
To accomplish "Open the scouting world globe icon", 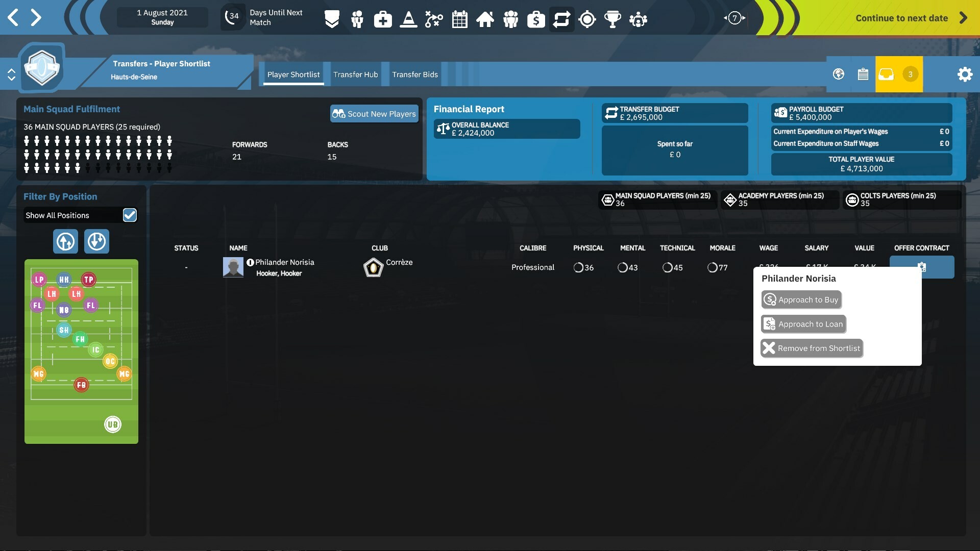I will coord(839,74).
